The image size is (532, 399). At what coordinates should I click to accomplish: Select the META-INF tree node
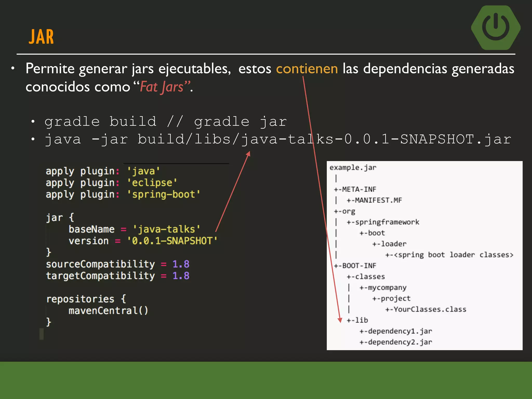[x=355, y=189]
